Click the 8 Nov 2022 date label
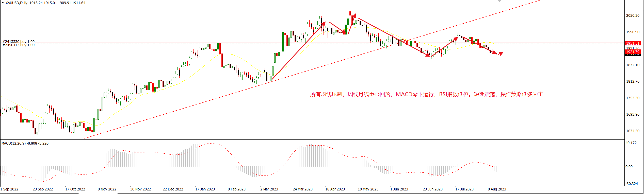Screen dimensions: 644x194 (107, 189)
